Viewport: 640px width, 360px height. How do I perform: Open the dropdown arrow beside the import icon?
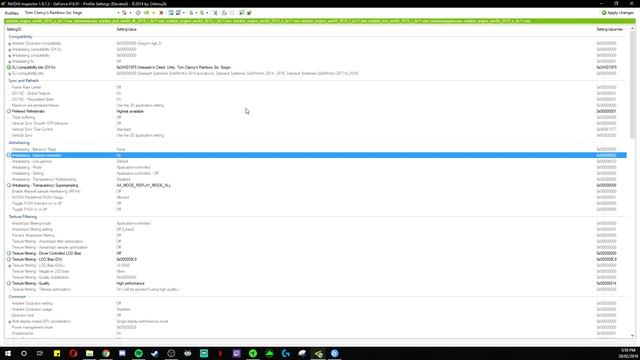click(207, 13)
